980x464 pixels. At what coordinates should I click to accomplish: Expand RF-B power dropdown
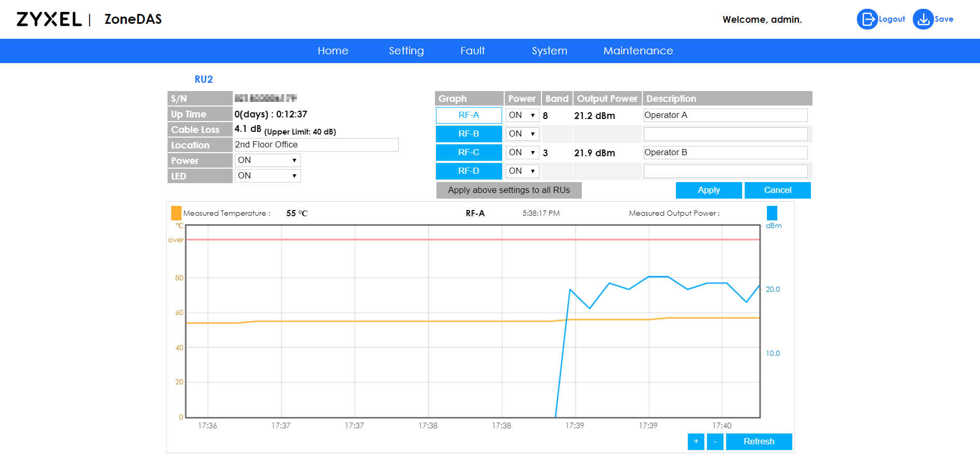(x=522, y=134)
